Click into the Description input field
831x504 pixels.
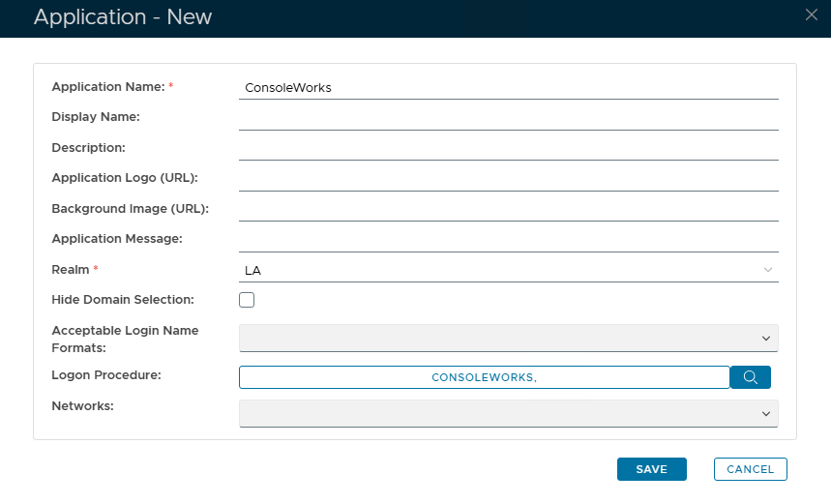(508, 148)
